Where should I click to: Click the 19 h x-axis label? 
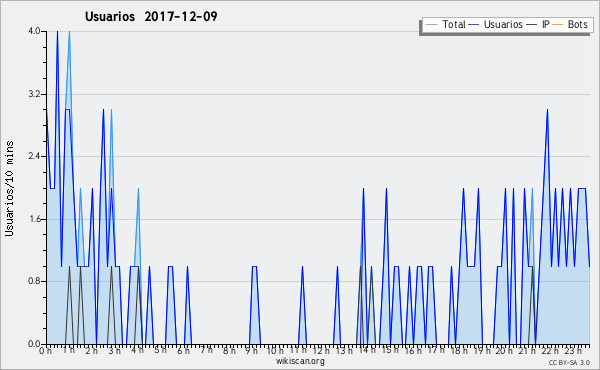coord(482,350)
